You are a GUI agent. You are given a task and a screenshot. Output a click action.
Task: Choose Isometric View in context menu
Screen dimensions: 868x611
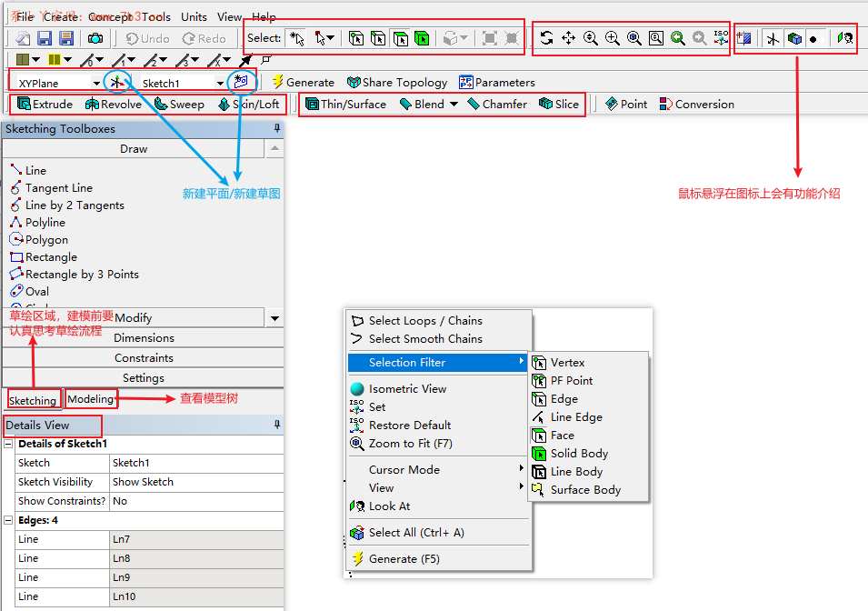(x=407, y=388)
